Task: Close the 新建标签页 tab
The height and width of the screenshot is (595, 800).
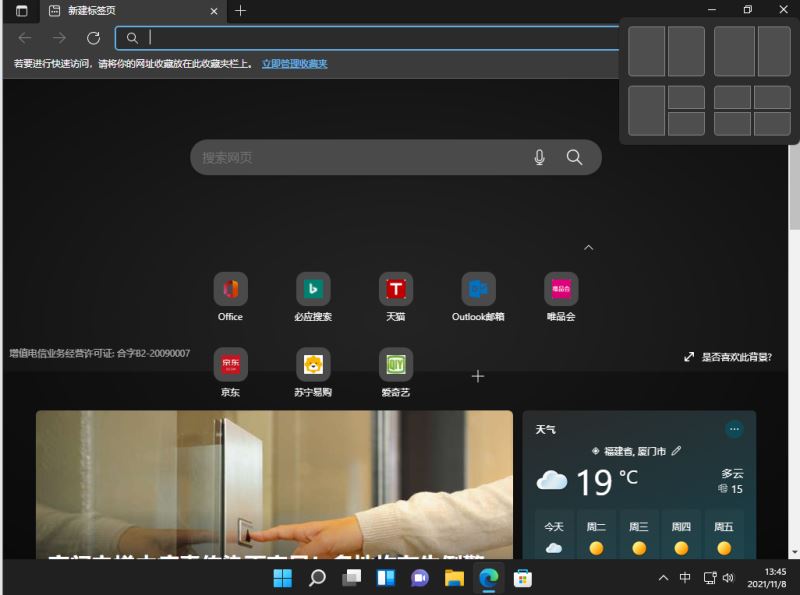Action: pos(214,11)
